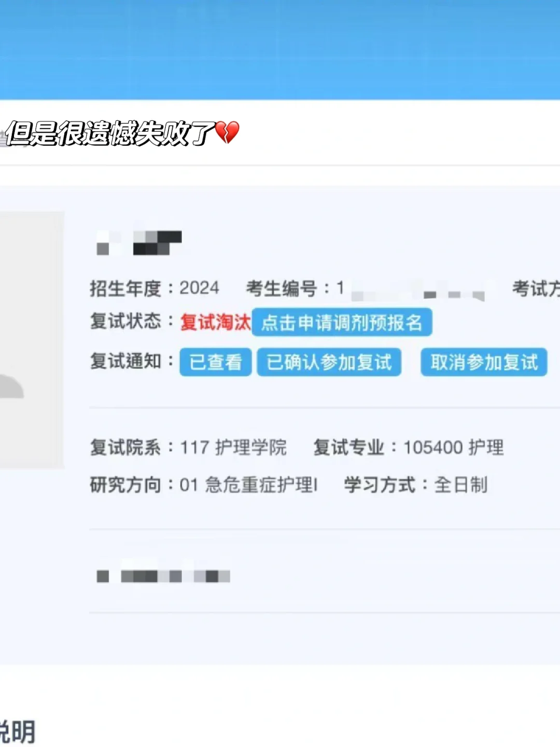The image size is (560, 747).
Task: Click the pixelated text below research info
Action: point(163,576)
